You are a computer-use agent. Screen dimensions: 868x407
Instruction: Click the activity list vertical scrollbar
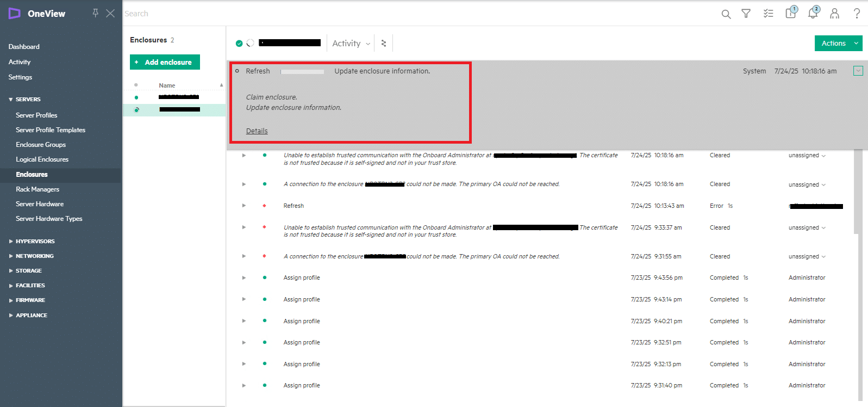856,190
